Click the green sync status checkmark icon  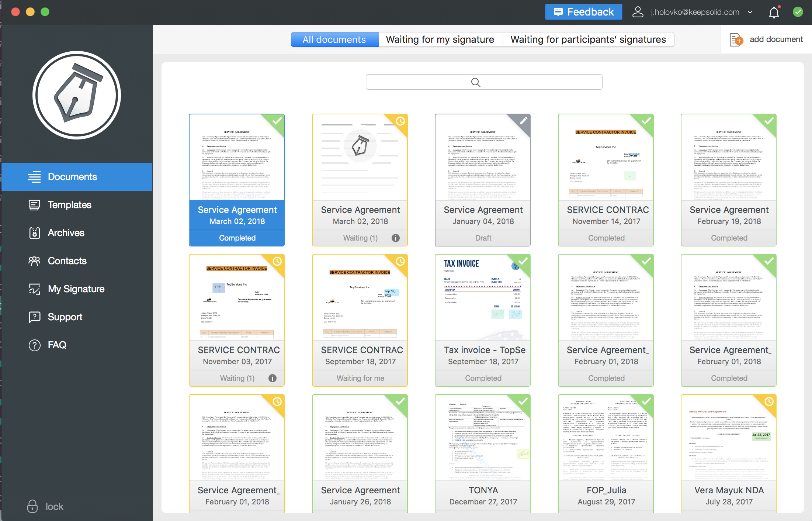(798, 12)
